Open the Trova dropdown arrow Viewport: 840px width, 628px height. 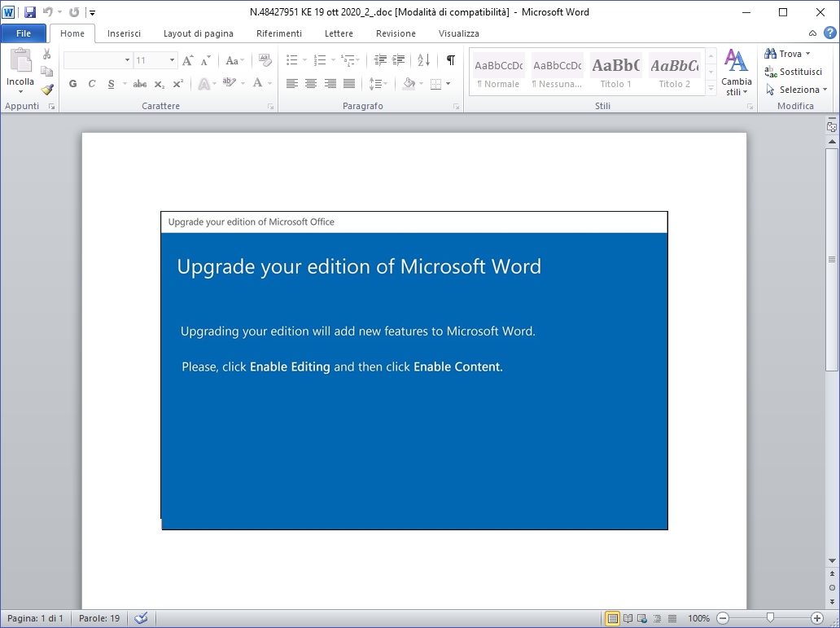pyautogui.click(x=807, y=54)
